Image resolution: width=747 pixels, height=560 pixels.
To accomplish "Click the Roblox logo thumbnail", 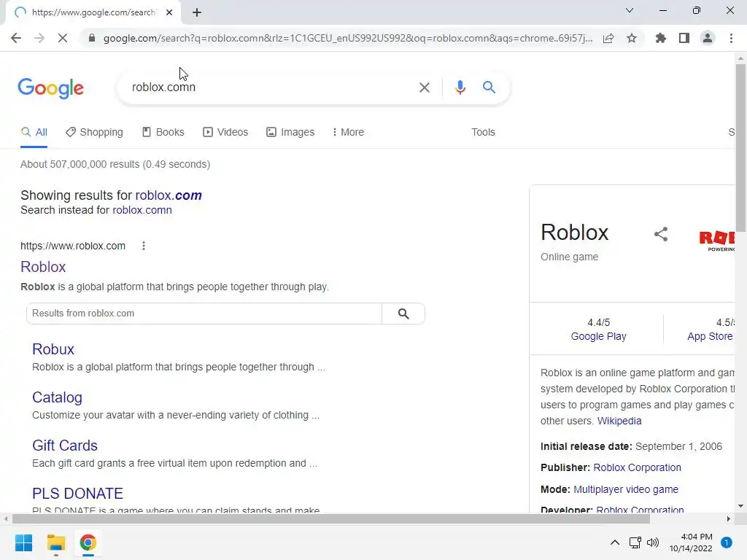I will click(x=716, y=240).
